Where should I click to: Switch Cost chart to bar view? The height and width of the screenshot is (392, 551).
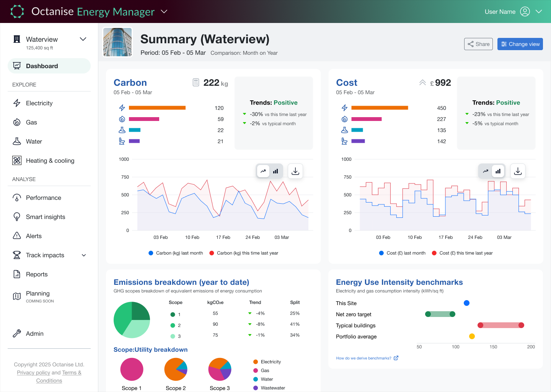498,171
